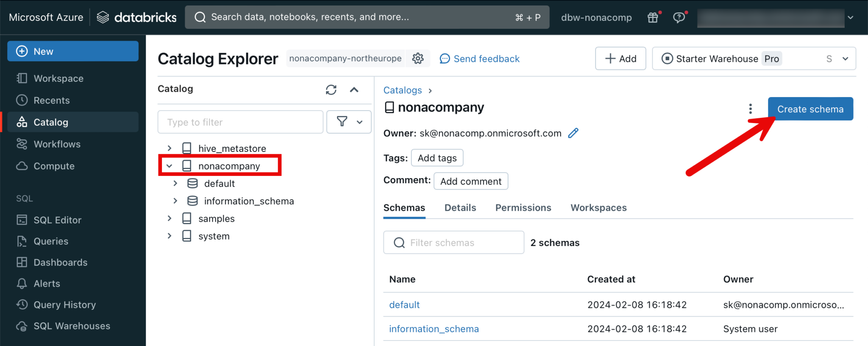
Task: Open the filter dropdown next to Type to filter
Action: click(x=349, y=122)
